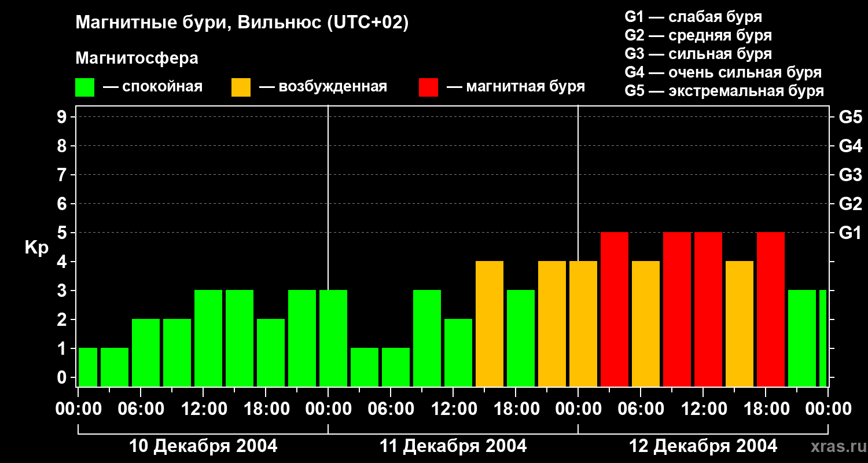Viewport: 868px width, 463px height.
Task: Click the red 'магнитная буря' legend swatch
Action: (428, 87)
